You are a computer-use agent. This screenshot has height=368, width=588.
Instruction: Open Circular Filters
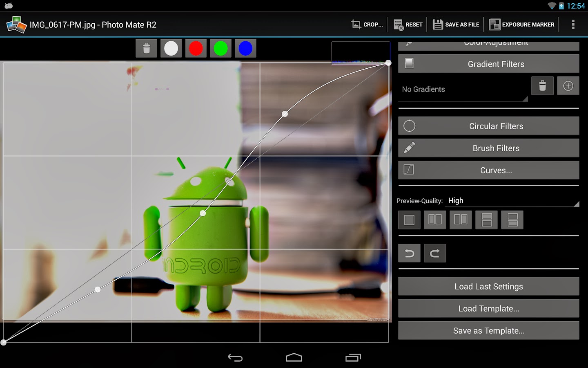(488, 126)
